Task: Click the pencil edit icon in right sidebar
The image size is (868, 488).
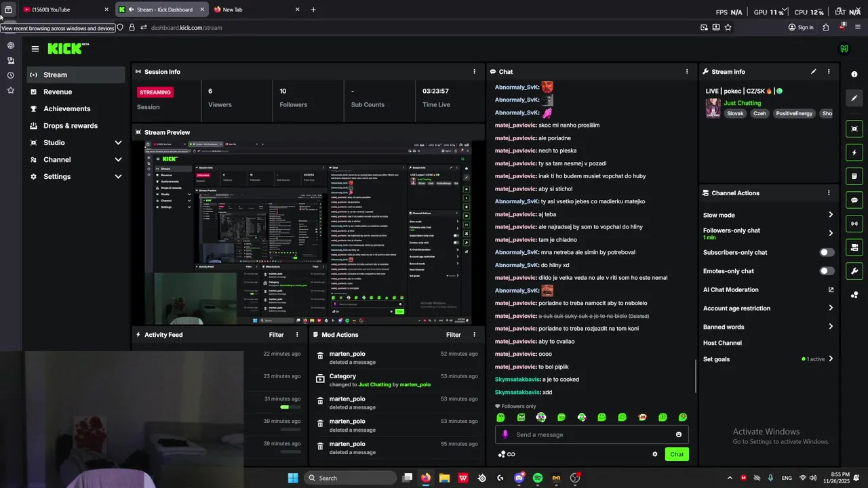Action: pos(854,98)
